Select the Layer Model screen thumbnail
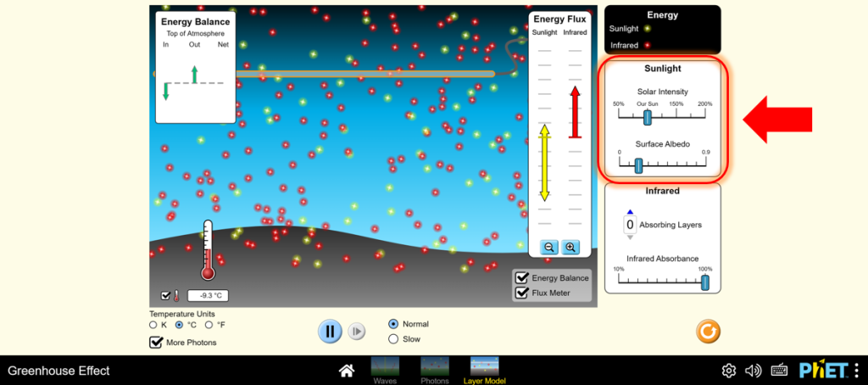The width and height of the screenshot is (868, 385). coord(484,371)
